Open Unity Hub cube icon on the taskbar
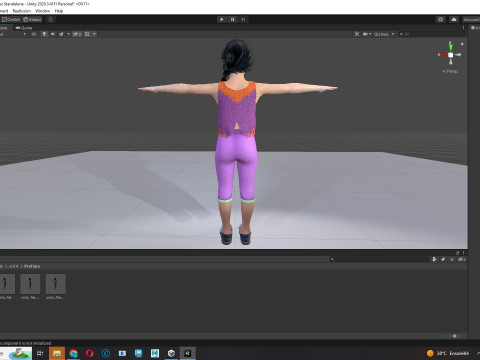Image resolution: width=480 pixels, height=360 pixels. click(171, 353)
